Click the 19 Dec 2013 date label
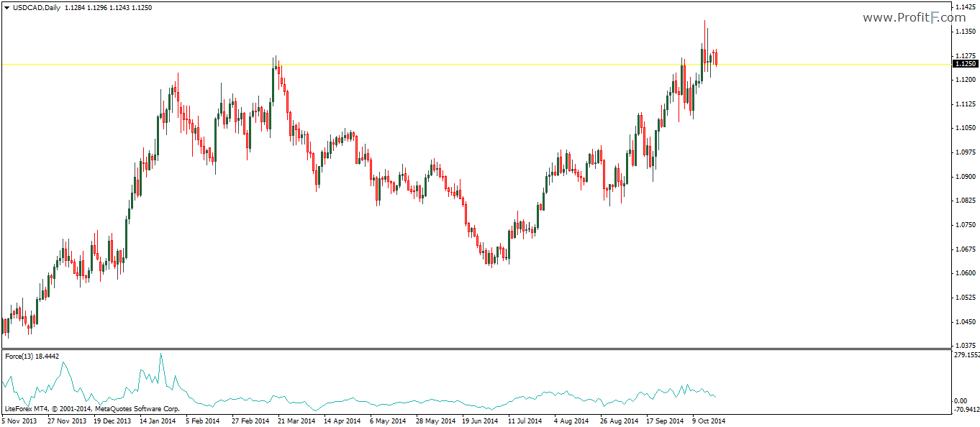980x427 pixels. [113, 421]
